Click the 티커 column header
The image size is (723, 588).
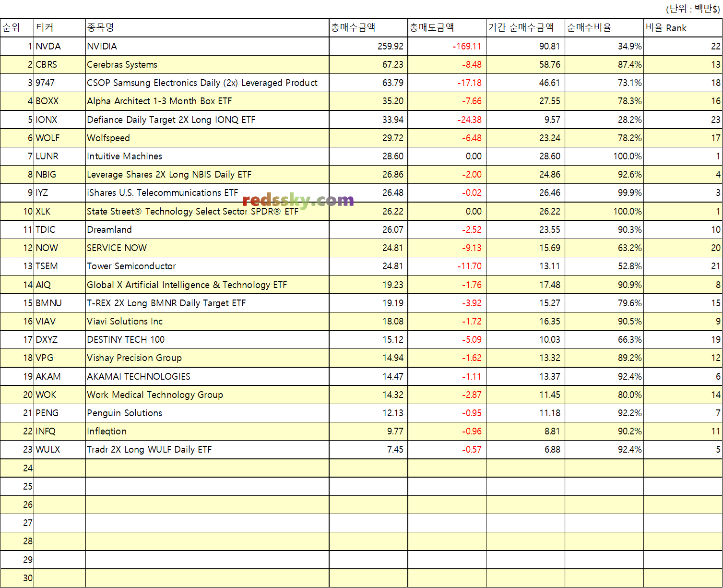tap(59, 28)
